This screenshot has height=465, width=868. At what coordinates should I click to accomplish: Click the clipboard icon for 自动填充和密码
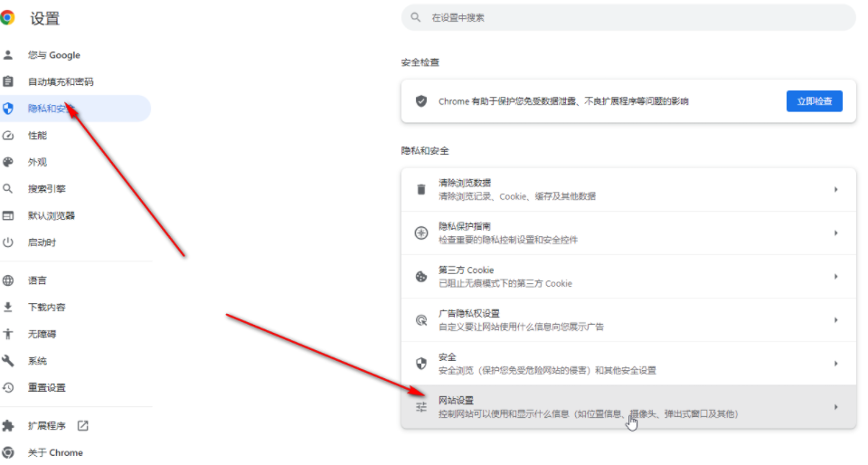click(x=8, y=81)
